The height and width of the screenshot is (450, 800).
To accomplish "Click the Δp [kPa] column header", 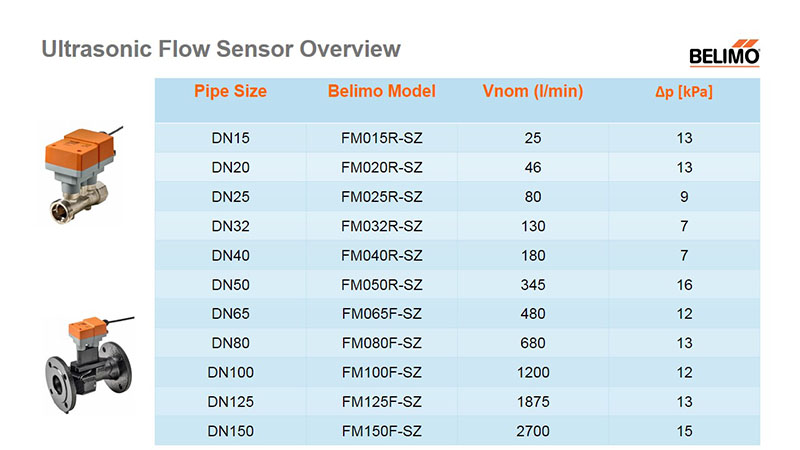I will (x=684, y=92).
